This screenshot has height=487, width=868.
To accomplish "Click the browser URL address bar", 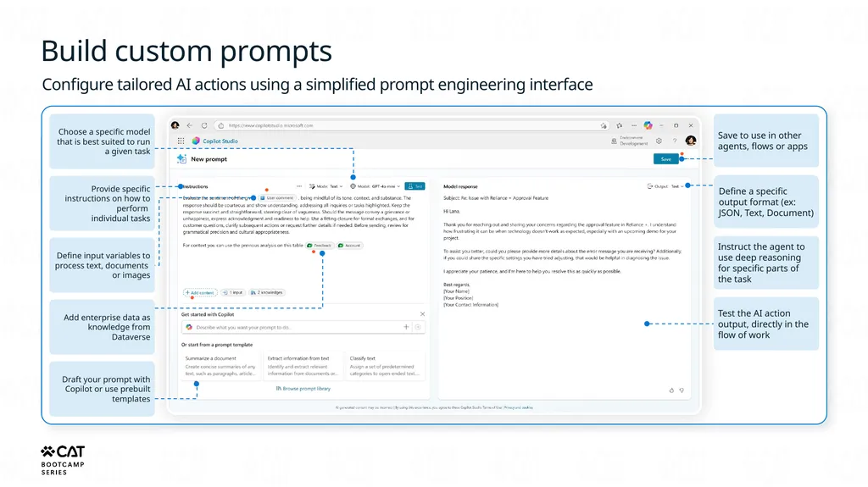I will [x=409, y=125].
